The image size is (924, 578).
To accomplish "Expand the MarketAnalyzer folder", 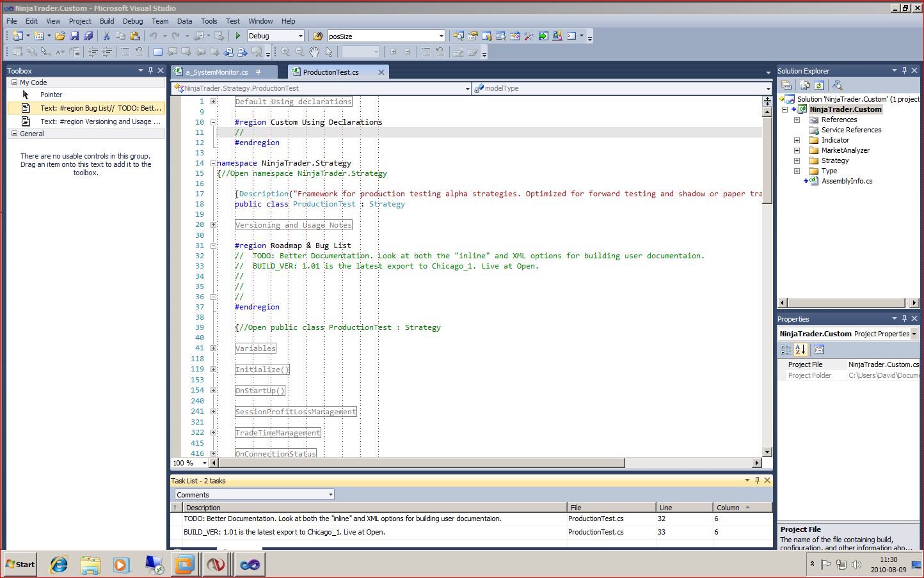I will coord(797,150).
